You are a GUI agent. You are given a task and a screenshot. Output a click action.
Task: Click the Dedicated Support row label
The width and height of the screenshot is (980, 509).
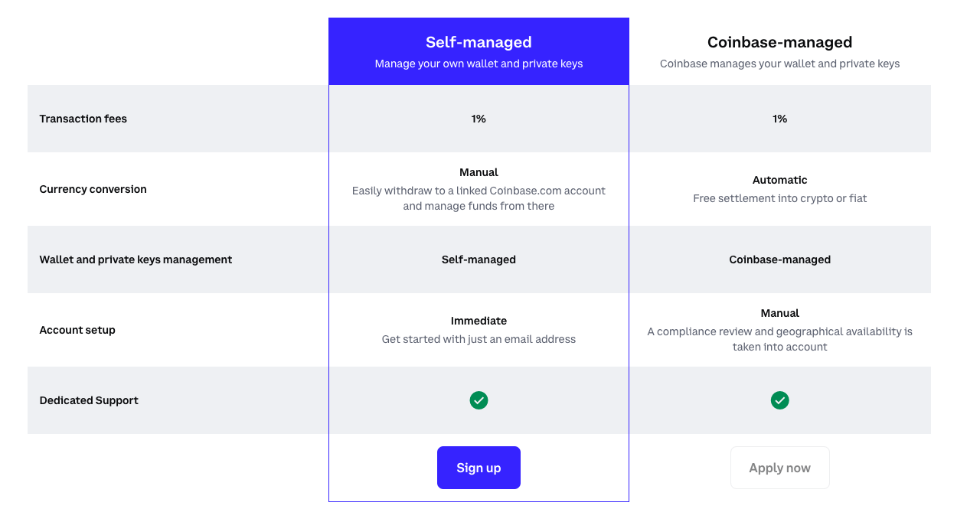pyautogui.click(x=89, y=400)
